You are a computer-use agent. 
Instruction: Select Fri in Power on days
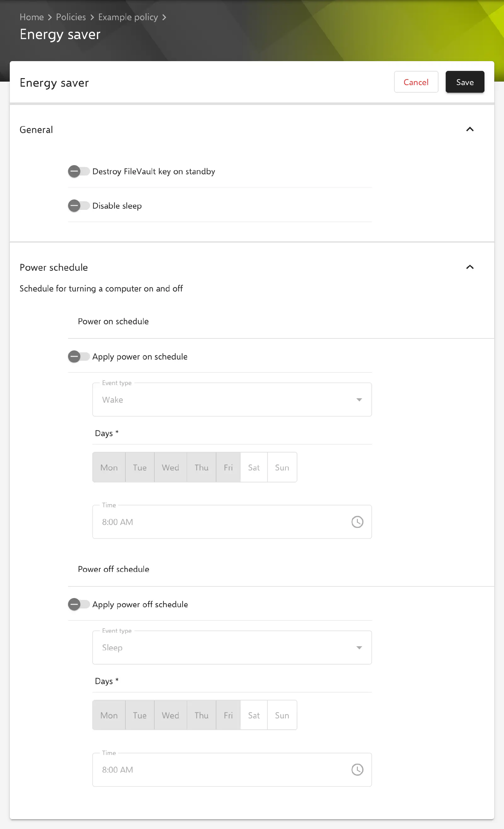coord(228,467)
